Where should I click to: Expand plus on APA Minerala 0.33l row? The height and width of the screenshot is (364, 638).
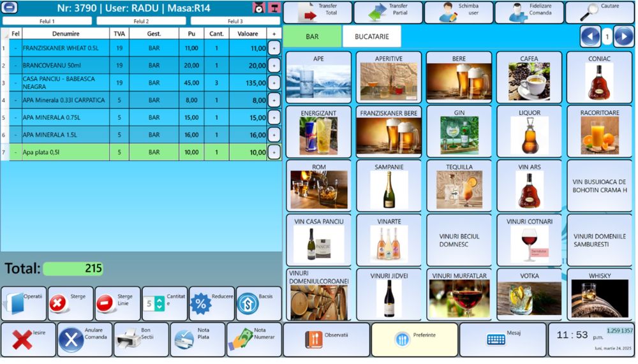point(274,100)
